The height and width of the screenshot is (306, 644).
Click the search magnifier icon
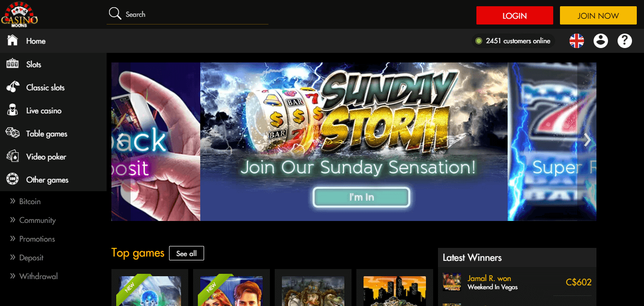(x=115, y=13)
